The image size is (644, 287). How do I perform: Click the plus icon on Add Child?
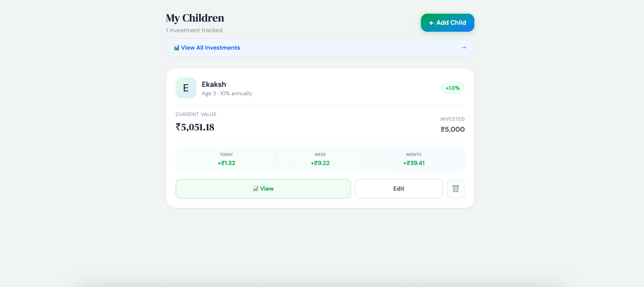click(431, 23)
